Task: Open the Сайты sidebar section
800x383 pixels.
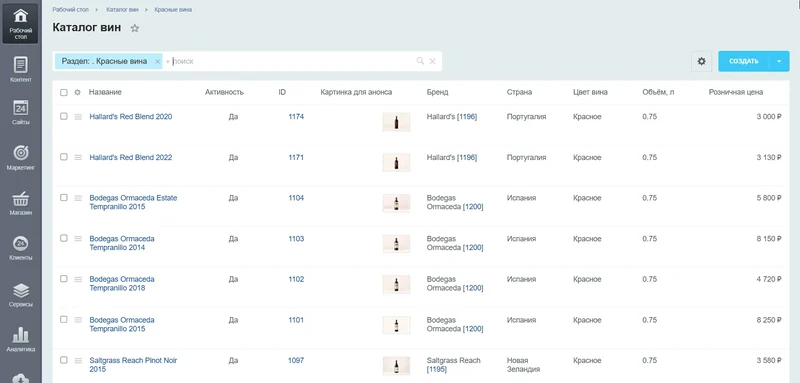Action: [20, 112]
